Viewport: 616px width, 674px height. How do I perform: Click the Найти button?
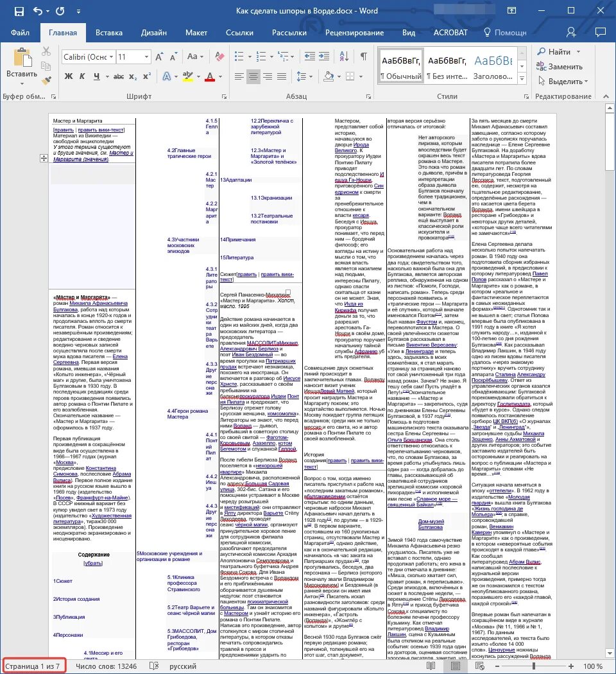[553, 51]
